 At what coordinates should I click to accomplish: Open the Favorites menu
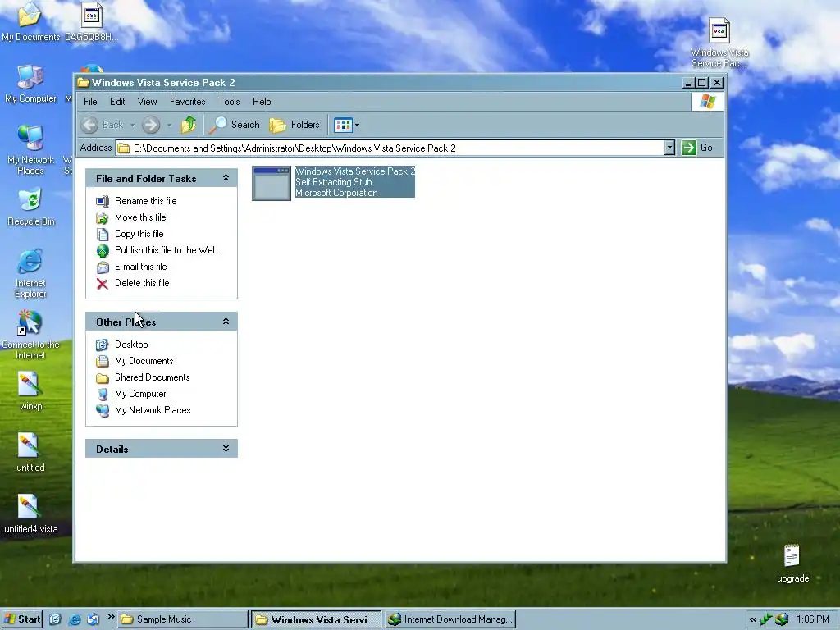pyautogui.click(x=188, y=102)
